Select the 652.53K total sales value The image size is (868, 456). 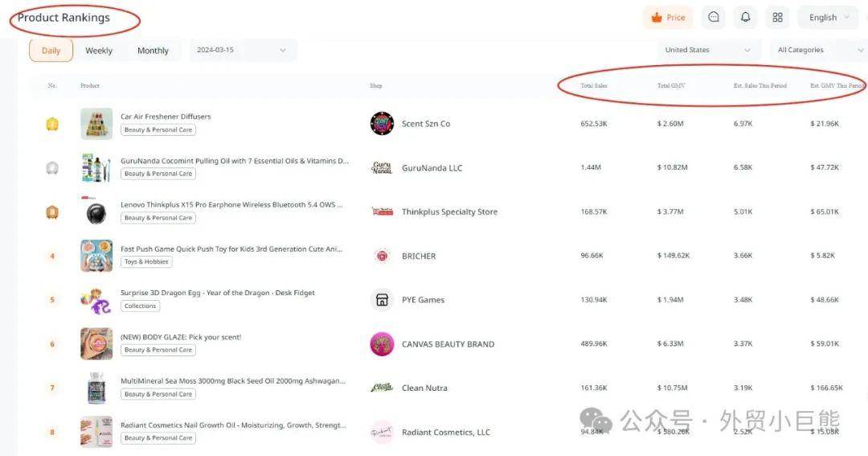coord(593,124)
